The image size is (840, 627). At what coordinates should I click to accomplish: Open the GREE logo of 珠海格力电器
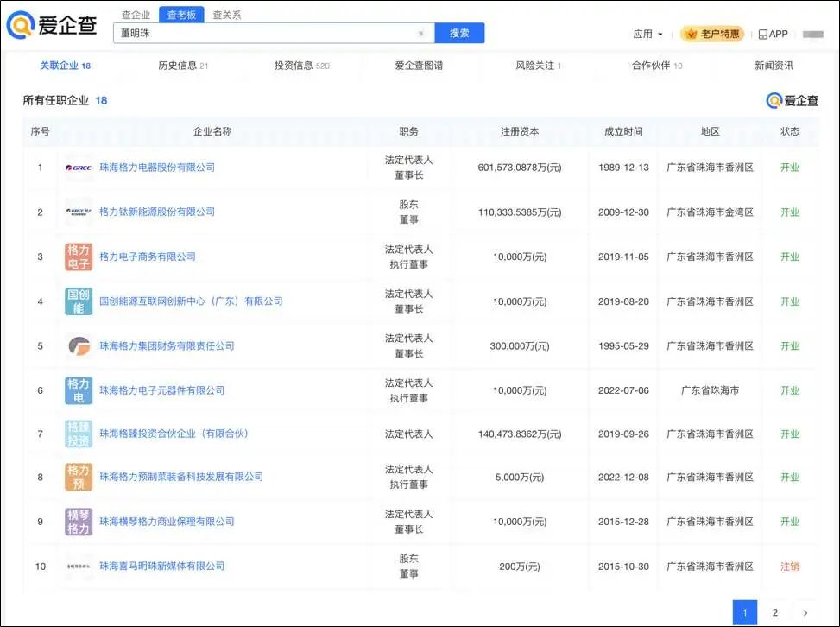[x=79, y=168]
